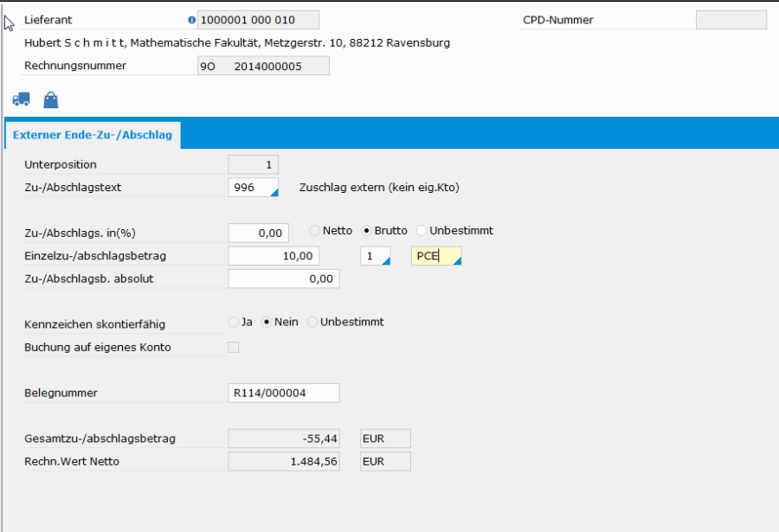The height and width of the screenshot is (532, 779).
Task: Choose Ja for Kennzeichen skontierfähig
Action: click(x=234, y=322)
